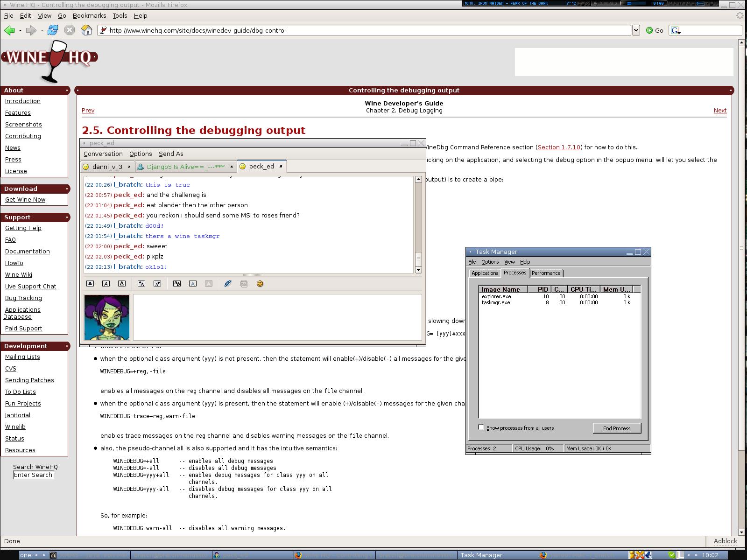Click the Firefox Forward arrow
The width and height of the screenshot is (747, 560).
[x=31, y=30]
